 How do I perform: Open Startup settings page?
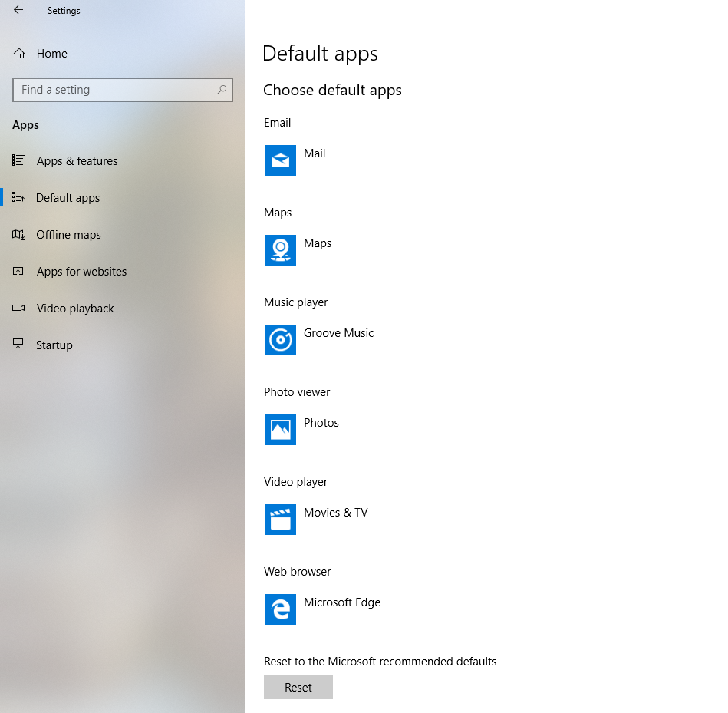point(123,345)
